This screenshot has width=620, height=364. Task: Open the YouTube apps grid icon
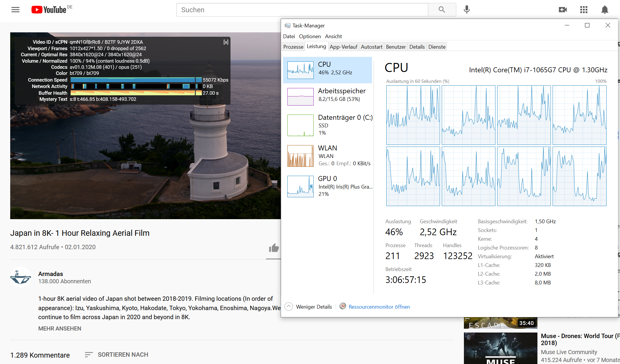(x=584, y=10)
